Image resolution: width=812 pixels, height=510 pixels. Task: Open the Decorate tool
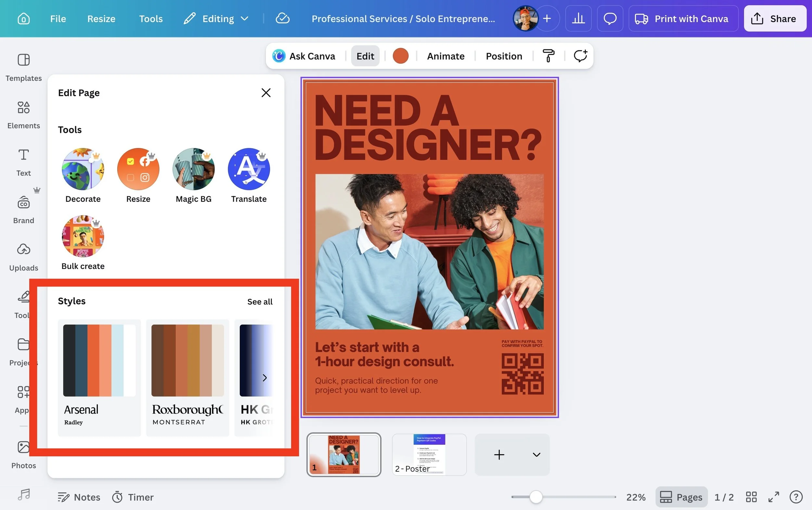[82, 169]
